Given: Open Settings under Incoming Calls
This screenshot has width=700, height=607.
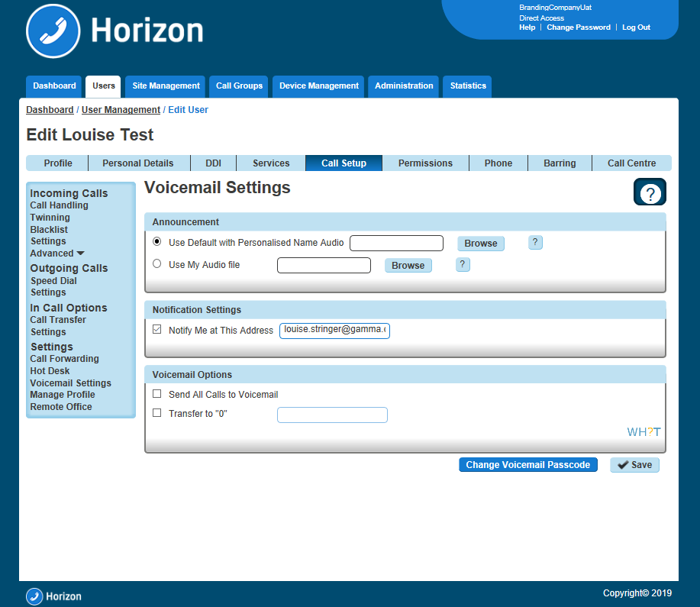Looking at the screenshot, I should point(48,241).
